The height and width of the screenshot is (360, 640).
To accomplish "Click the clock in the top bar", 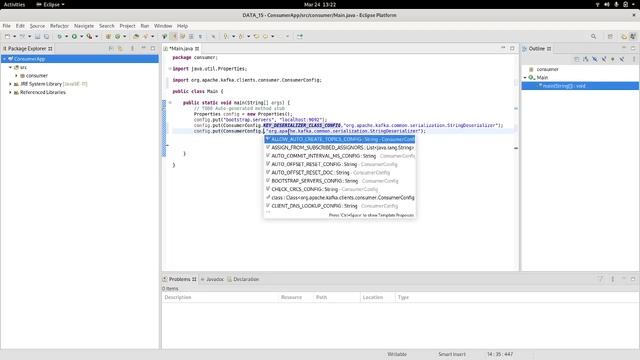I will coord(320,4).
